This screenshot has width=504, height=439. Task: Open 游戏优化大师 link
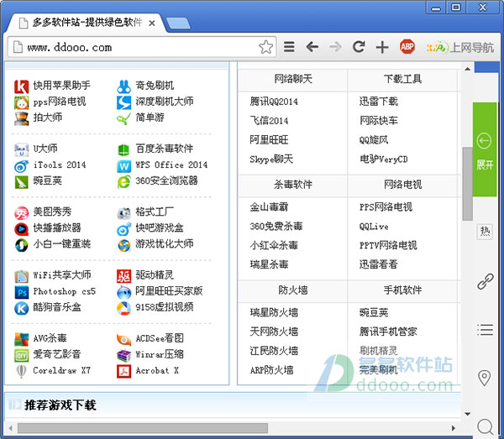pos(165,243)
